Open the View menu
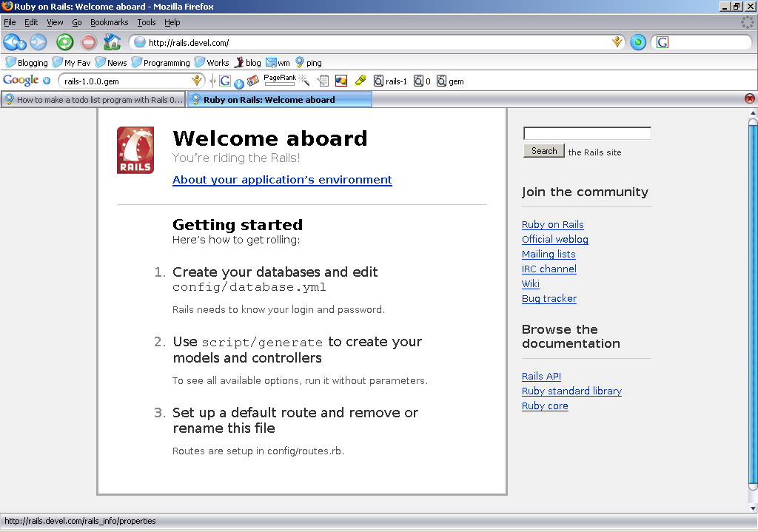 tap(55, 22)
